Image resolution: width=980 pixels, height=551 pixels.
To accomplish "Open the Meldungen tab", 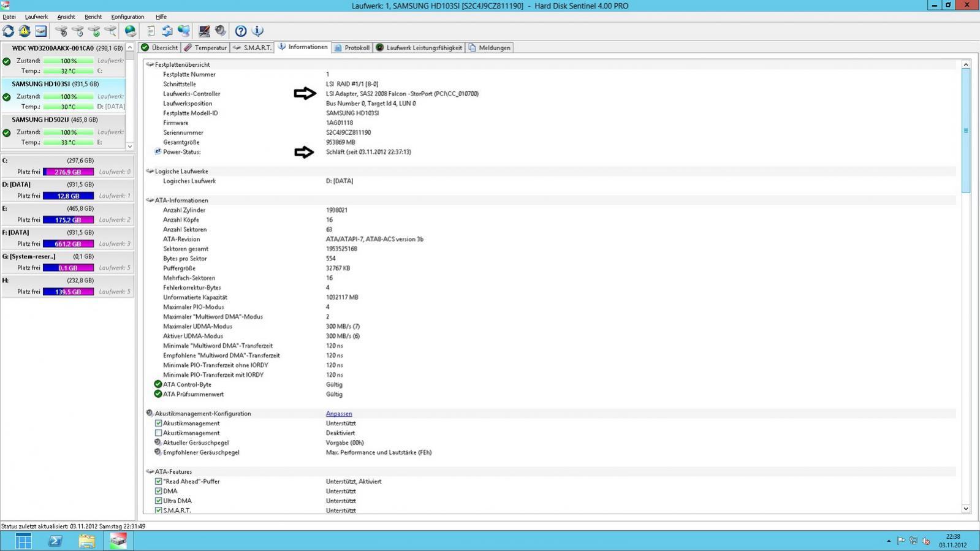I will [x=489, y=48].
